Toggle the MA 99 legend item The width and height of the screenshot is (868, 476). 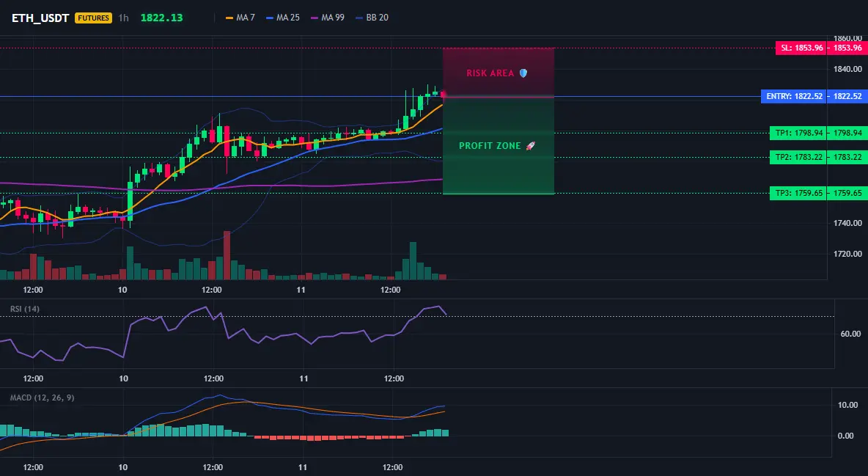(x=328, y=18)
